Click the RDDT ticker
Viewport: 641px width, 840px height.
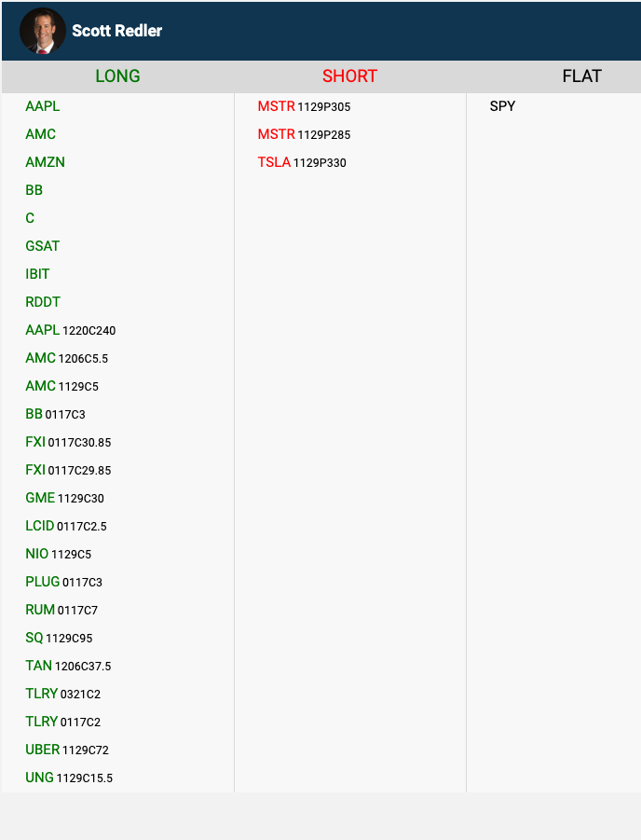click(43, 302)
